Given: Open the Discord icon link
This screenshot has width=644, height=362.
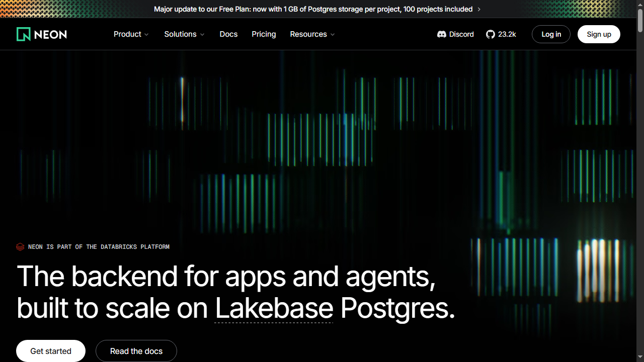Looking at the screenshot, I should pos(442,34).
